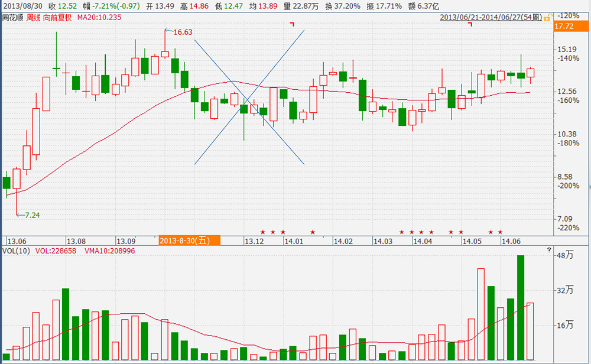Image resolution: width=591 pixels, height=364 pixels.
Task: Select opening price 开 13.49 in top bar
Action: 160,6
